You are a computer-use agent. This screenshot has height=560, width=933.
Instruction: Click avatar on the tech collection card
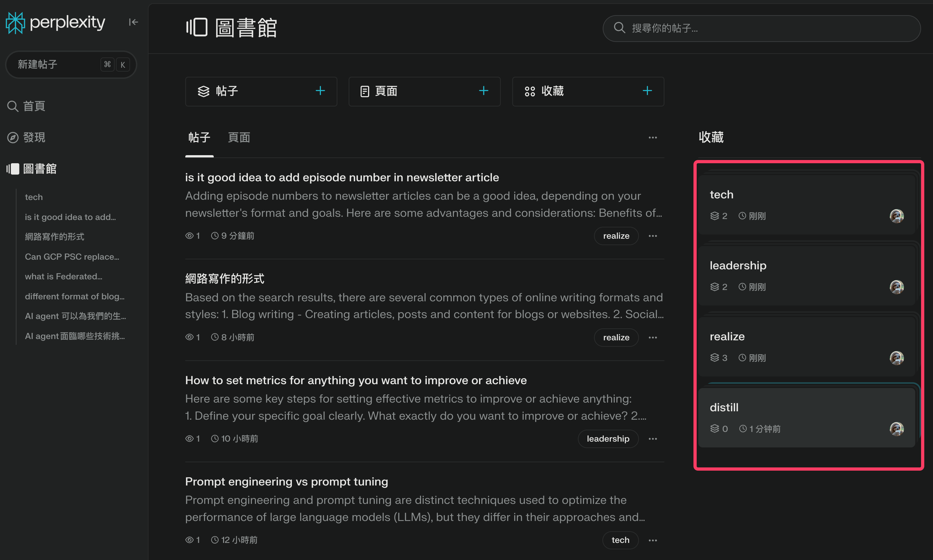coord(897,216)
